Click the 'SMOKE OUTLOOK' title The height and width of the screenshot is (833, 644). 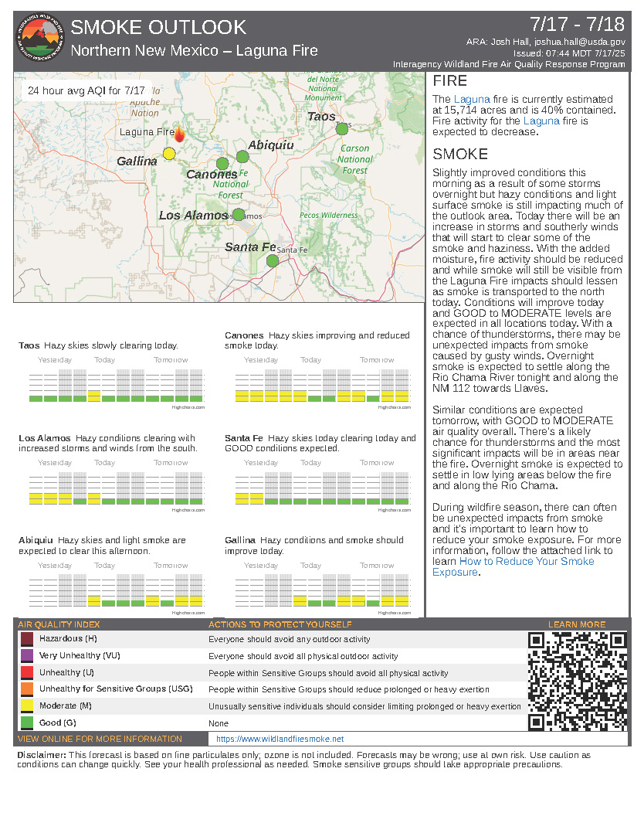point(158,27)
